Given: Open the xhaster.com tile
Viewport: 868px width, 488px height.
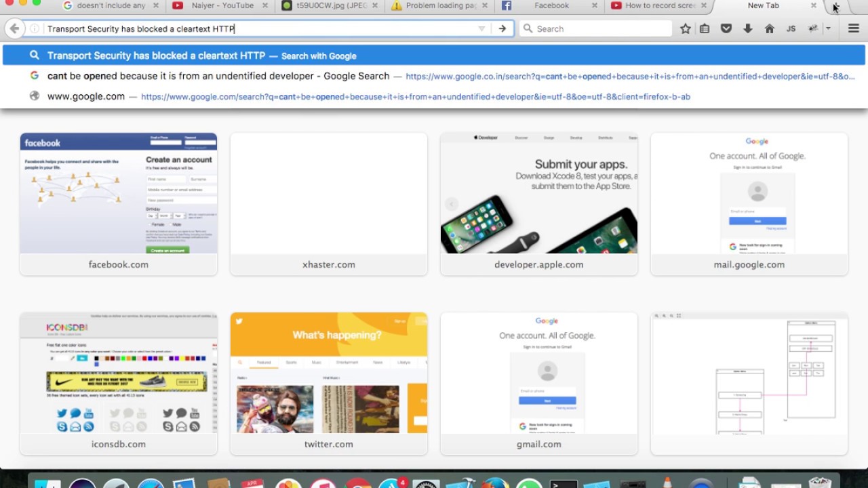Looking at the screenshot, I should 329,204.
